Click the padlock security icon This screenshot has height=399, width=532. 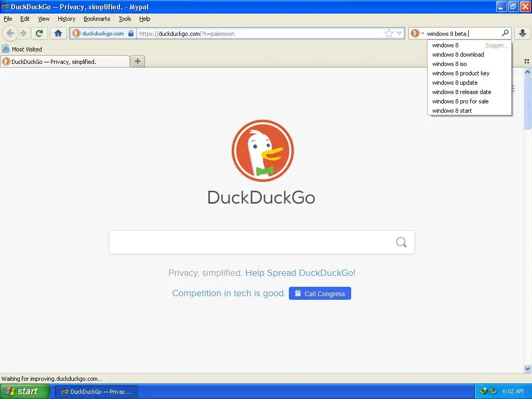click(131, 34)
